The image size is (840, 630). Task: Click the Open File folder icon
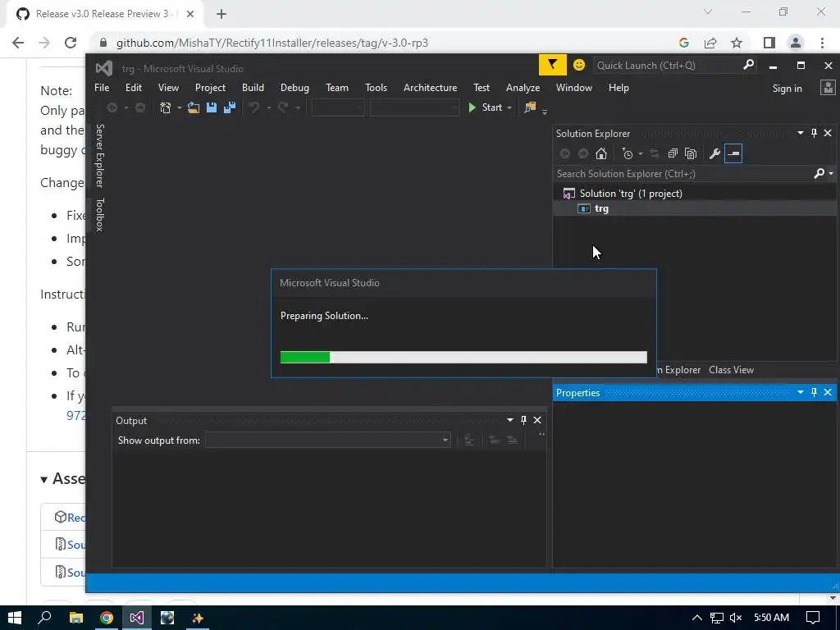(194, 107)
